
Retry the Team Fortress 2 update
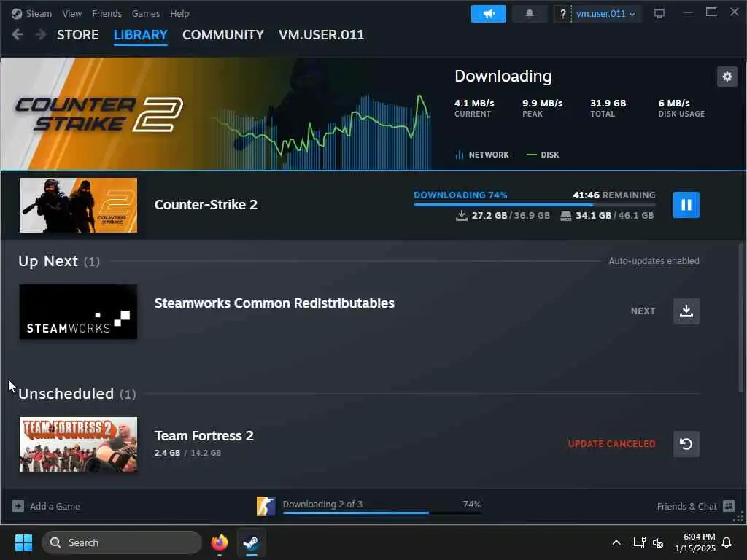pos(686,444)
